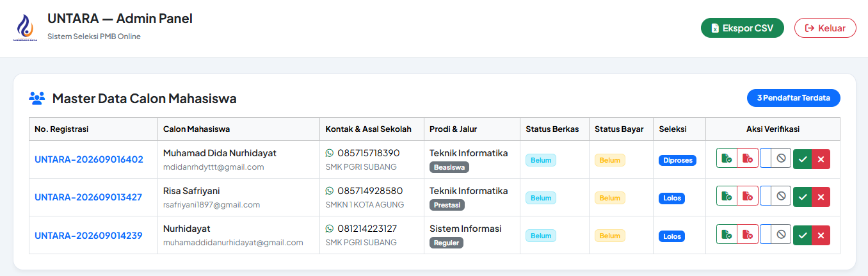Screen dimensions: 868x276
Task: Click Sistem Informasi program text
Action: click(x=465, y=229)
